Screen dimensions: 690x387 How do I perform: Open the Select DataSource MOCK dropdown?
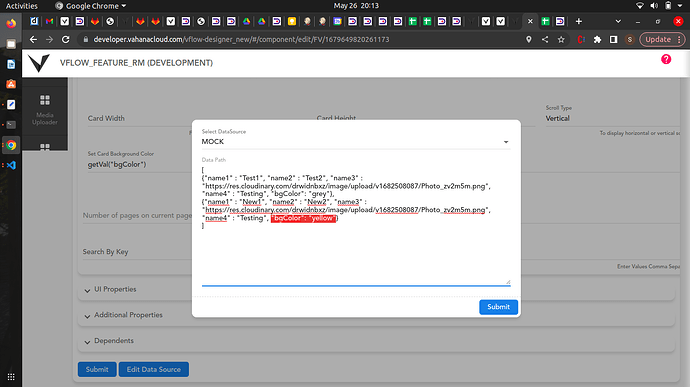click(356, 142)
